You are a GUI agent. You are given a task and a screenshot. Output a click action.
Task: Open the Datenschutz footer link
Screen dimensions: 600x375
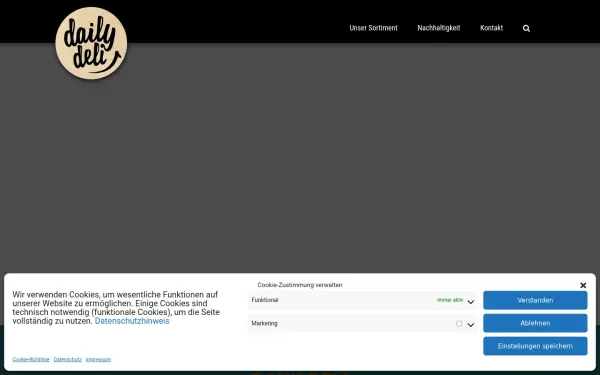(67, 359)
